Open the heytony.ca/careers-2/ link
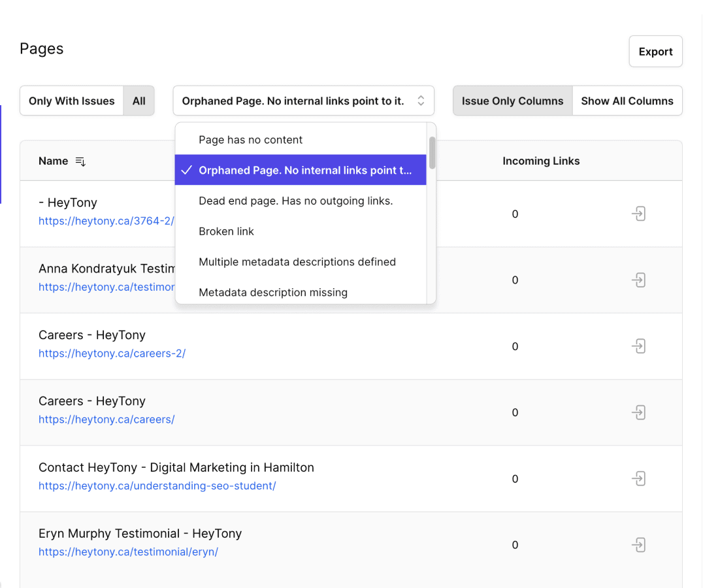Screen dimensions: 703x588 (112, 353)
